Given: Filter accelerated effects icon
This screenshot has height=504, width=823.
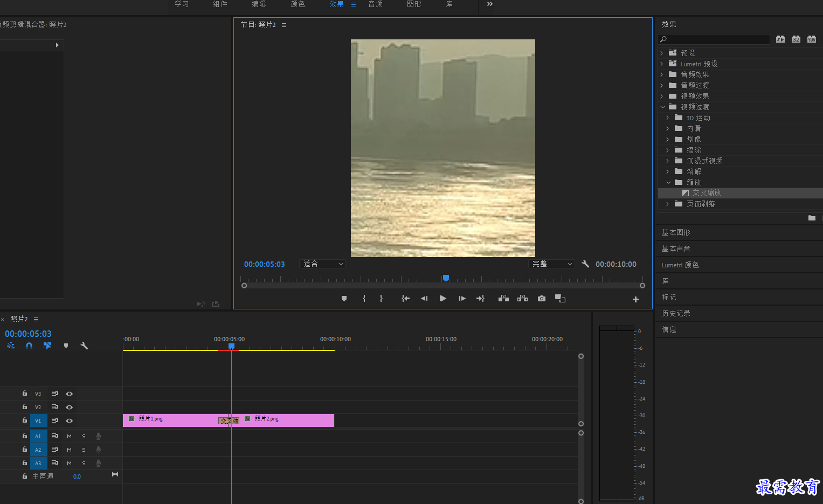Looking at the screenshot, I should tap(780, 39).
